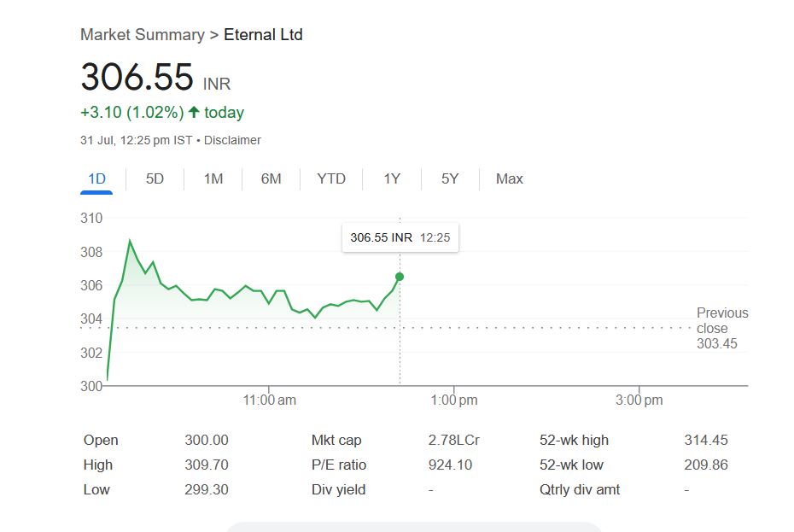Screen dimensions: 794x532
Task: Click the green price marker dot
Action: click(x=400, y=277)
